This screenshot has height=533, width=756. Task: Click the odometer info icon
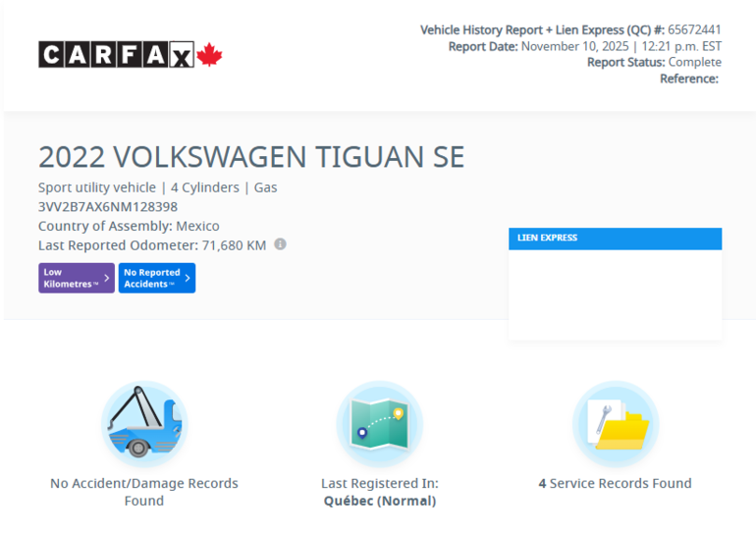click(280, 244)
